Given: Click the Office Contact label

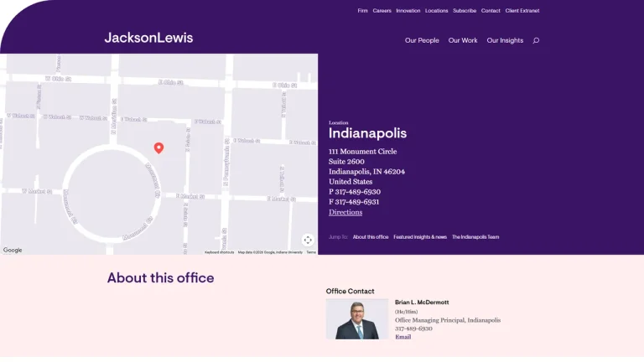Looking at the screenshot, I should [x=350, y=291].
